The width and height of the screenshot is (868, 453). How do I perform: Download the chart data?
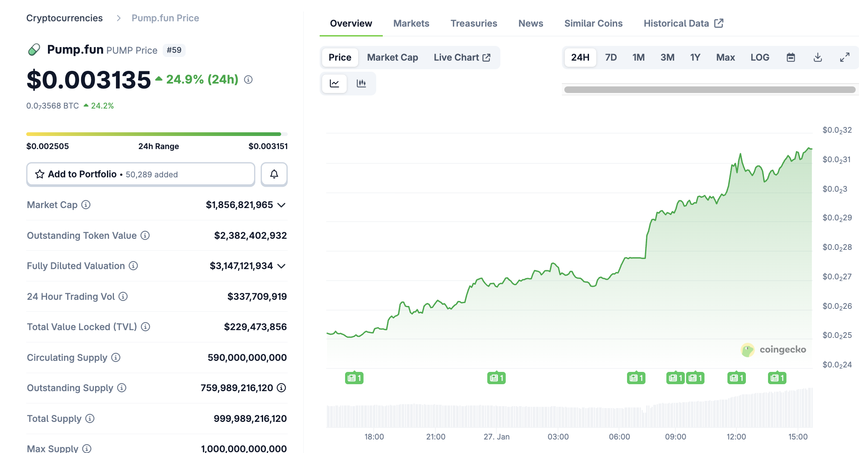[x=817, y=57]
